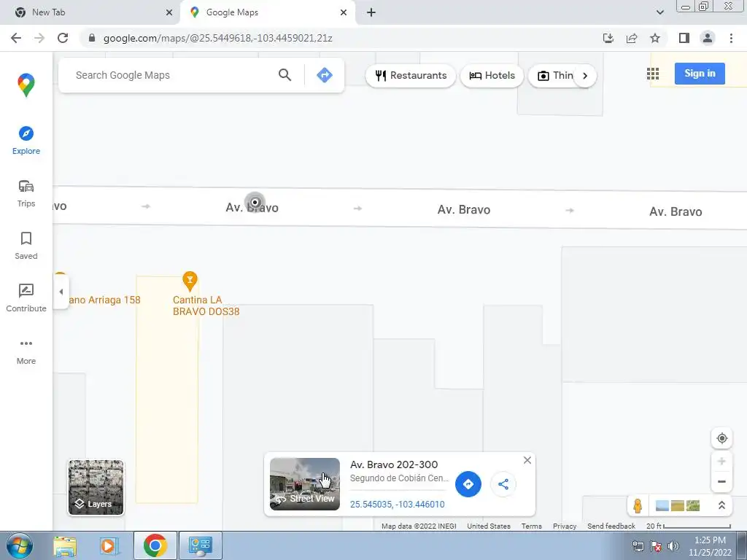This screenshot has width=747, height=560.
Task: Open Street View thumbnail for Av. Bravo
Action: click(x=305, y=484)
